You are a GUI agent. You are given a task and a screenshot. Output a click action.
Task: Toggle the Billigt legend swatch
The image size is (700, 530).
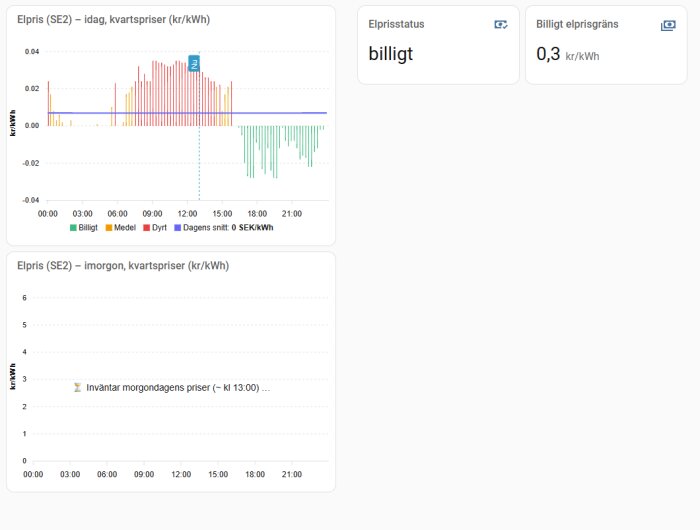click(73, 228)
